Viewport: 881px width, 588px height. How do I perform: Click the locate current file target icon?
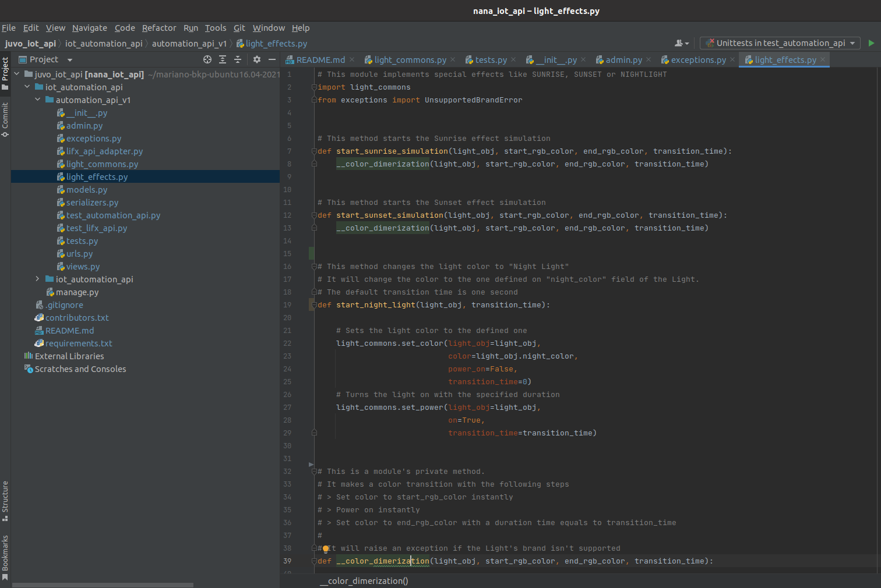[207, 59]
